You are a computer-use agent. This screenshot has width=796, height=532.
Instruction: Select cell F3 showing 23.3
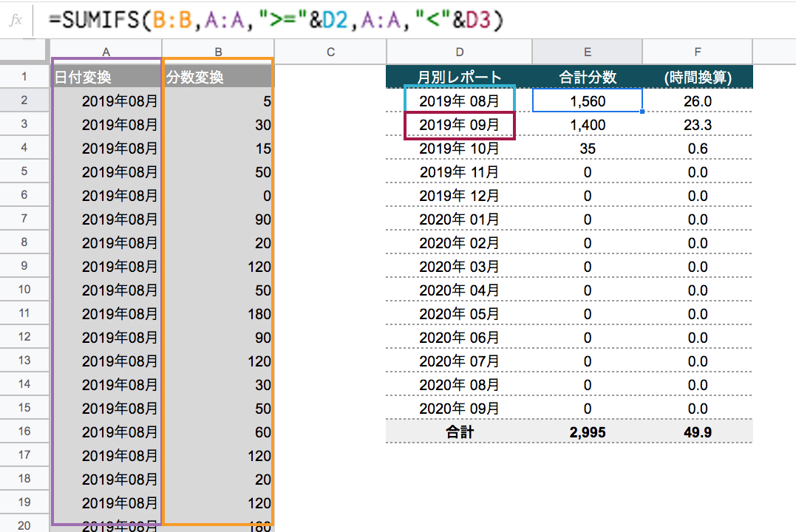(698, 125)
